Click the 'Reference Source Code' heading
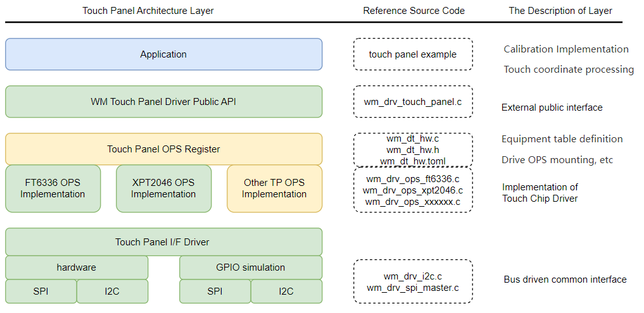644x313 pixels. [414, 11]
